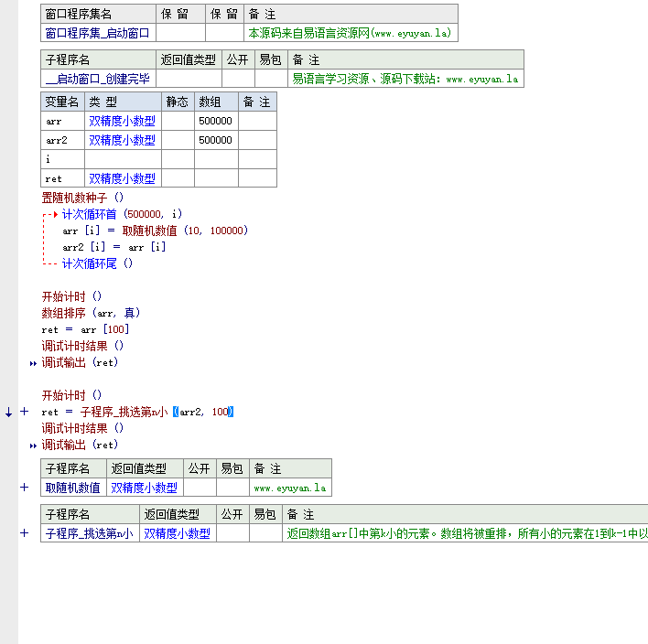Toggle 公开 cell for 取随机数值 subroutine
Viewport: 648px width, 644px height.
(x=200, y=488)
